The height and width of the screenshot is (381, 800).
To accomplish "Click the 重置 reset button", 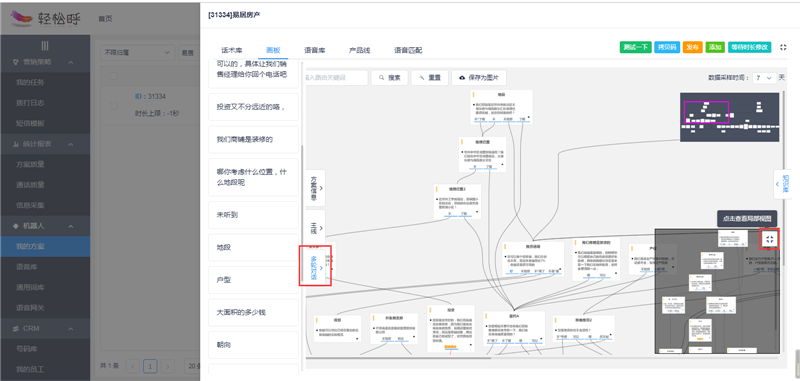I will coord(429,78).
